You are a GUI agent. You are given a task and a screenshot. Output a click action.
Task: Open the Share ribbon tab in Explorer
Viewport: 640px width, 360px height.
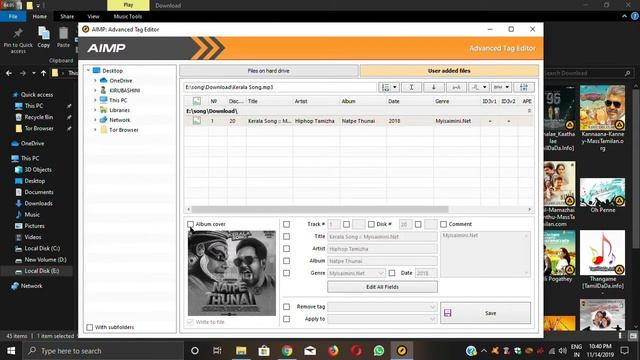pyautogui.click(x=67, y=17)
